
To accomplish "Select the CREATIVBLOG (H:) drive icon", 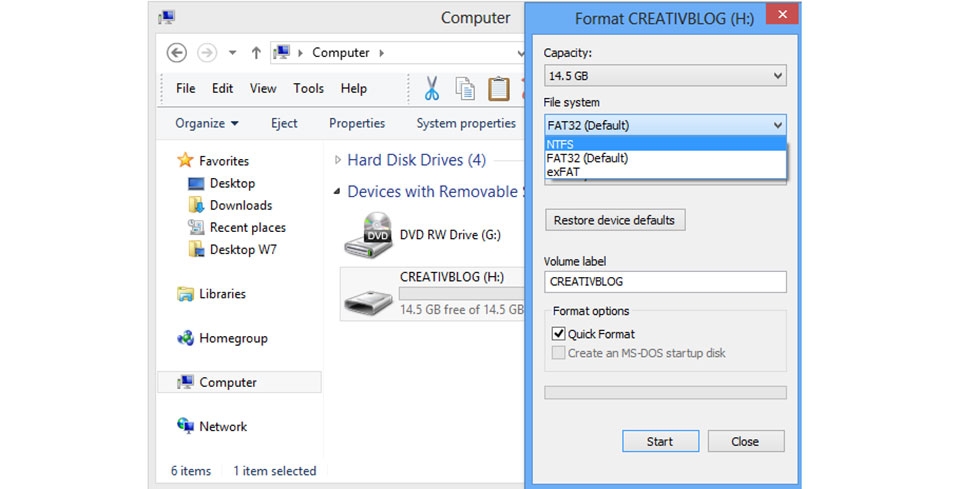I will [x=368, y=302].
